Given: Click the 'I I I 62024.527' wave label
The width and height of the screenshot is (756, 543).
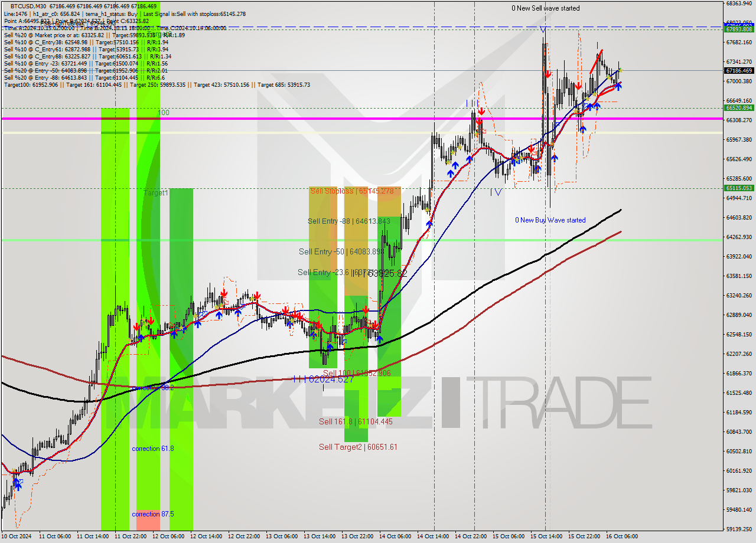Looking at the screenshot, I should (x=323, y=379).
